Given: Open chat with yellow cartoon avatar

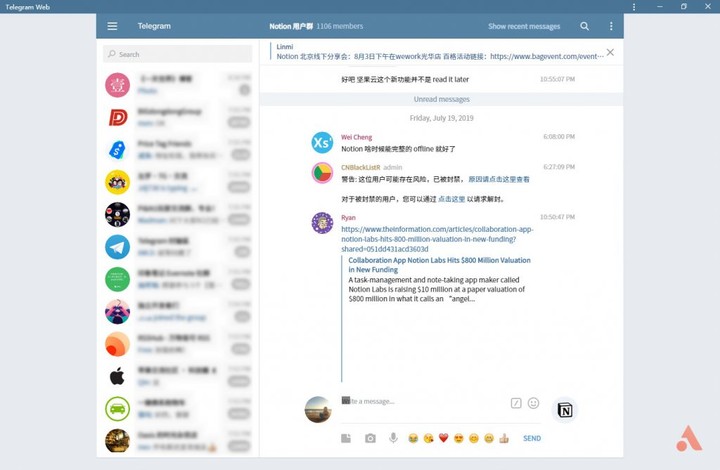Looking at the screenshot, I should [118, 182].
